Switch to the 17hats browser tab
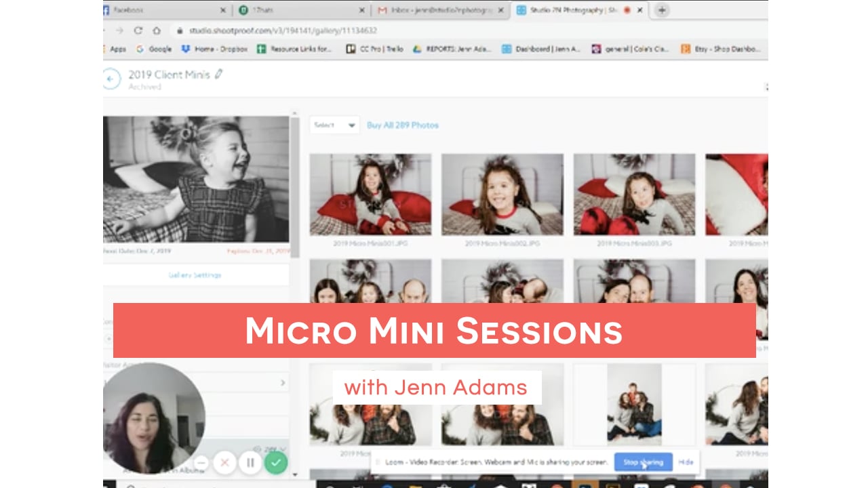Image resolution: width=868 pixels, height=488 pixels. click(302, 10)
